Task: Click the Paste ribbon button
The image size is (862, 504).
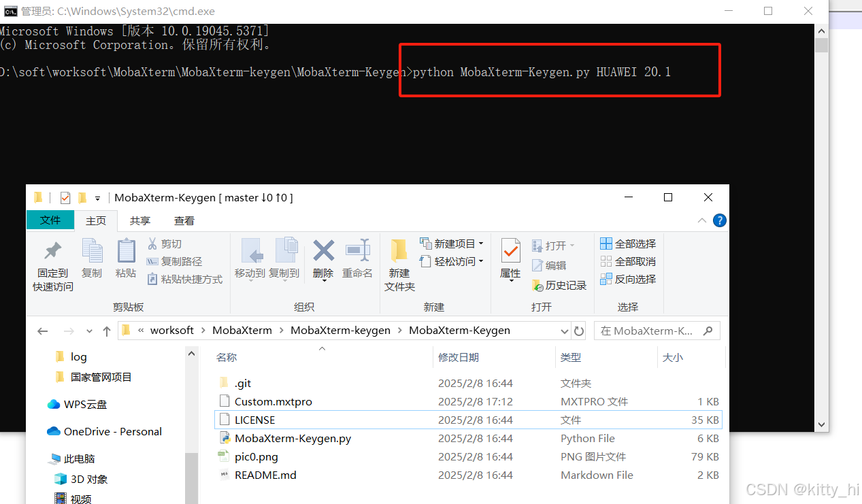Action: pos(126,258)
